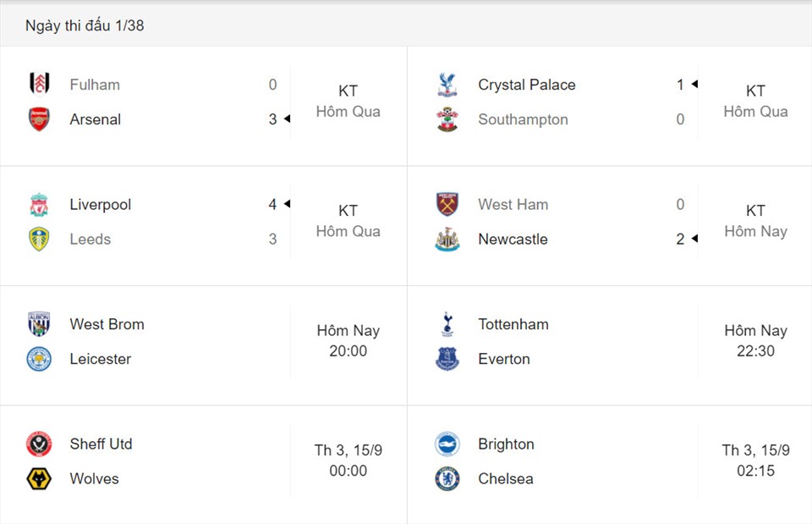Select the Leeds club badge
Screen dimensions: 812x524
(40, 239)
